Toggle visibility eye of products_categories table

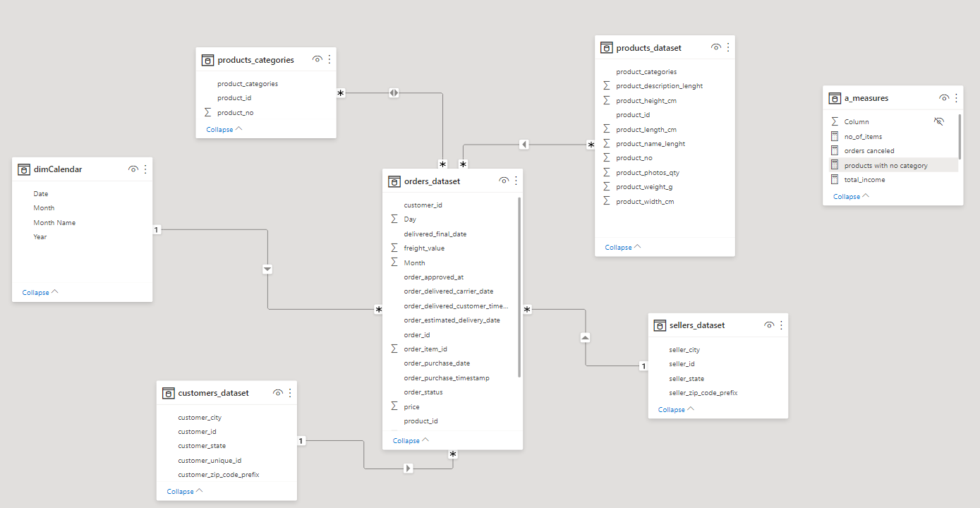tap(317, 60)
